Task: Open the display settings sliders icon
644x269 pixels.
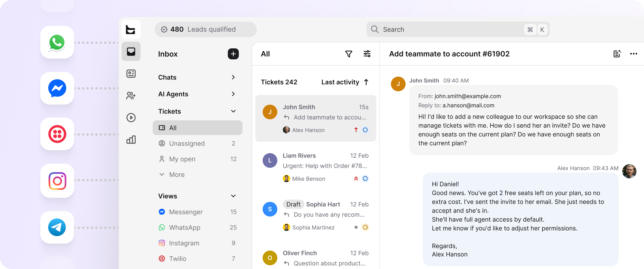Action: 367,54
